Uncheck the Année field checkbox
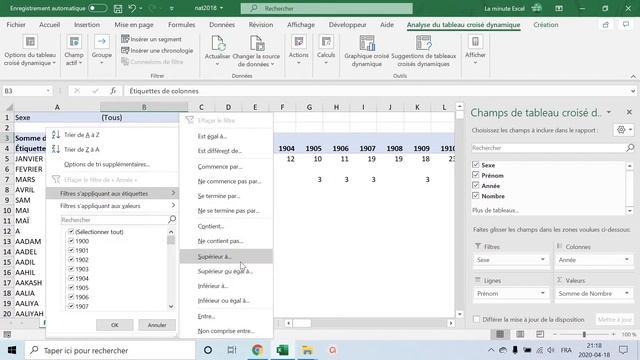Image resolution: width=640 pixels, height=360 pixels. pos(476,185)
